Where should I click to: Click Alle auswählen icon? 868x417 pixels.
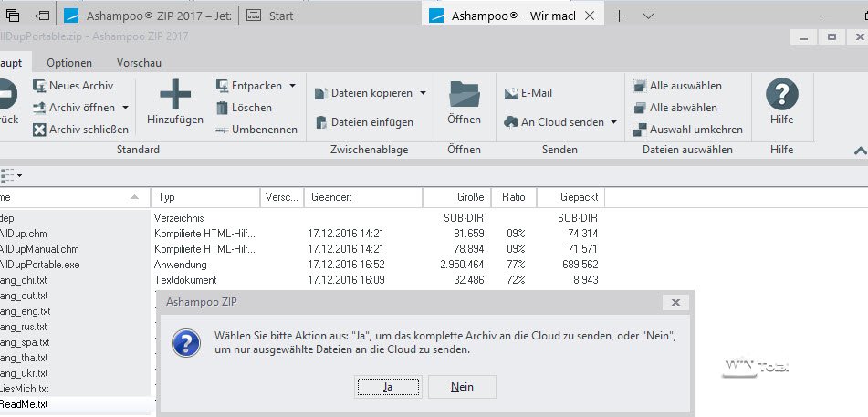(x=641, y=86)
